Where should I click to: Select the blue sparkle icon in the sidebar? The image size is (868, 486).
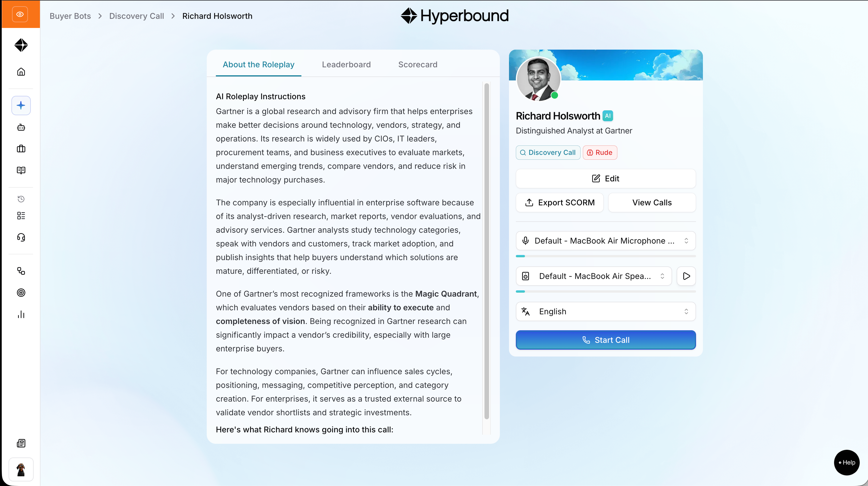tap(21, 106)
